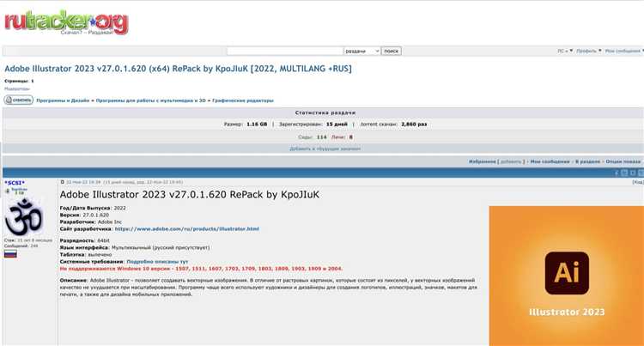Select the 'Разрядность: 64bit' line
644x346 pixels.
pos(85,240)
